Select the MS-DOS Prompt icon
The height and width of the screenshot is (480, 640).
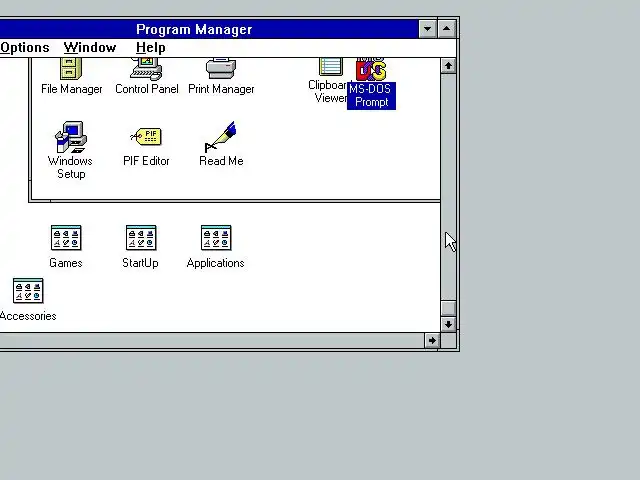click(x=371, y=70)
